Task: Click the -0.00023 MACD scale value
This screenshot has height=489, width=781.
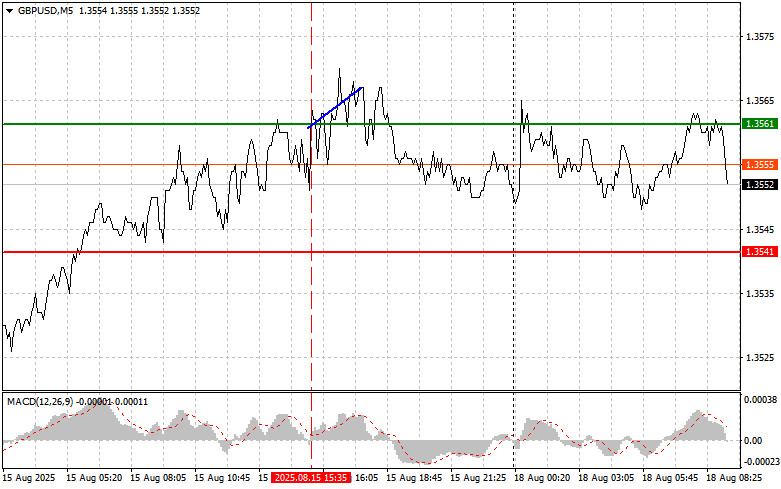Action: (760, 461)
